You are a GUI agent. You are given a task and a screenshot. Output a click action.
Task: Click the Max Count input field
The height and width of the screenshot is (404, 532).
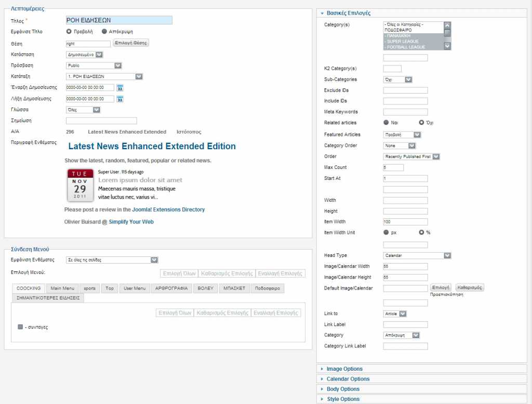point(393,167)
